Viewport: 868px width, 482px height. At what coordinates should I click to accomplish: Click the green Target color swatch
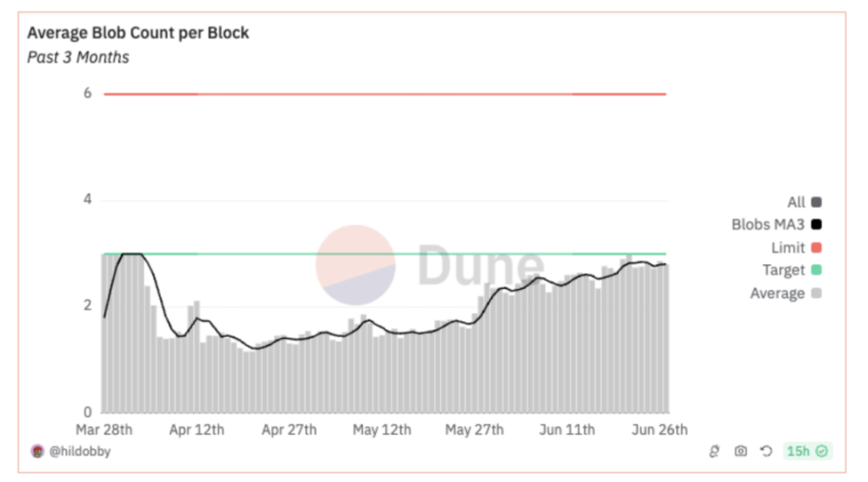(816, 270)
